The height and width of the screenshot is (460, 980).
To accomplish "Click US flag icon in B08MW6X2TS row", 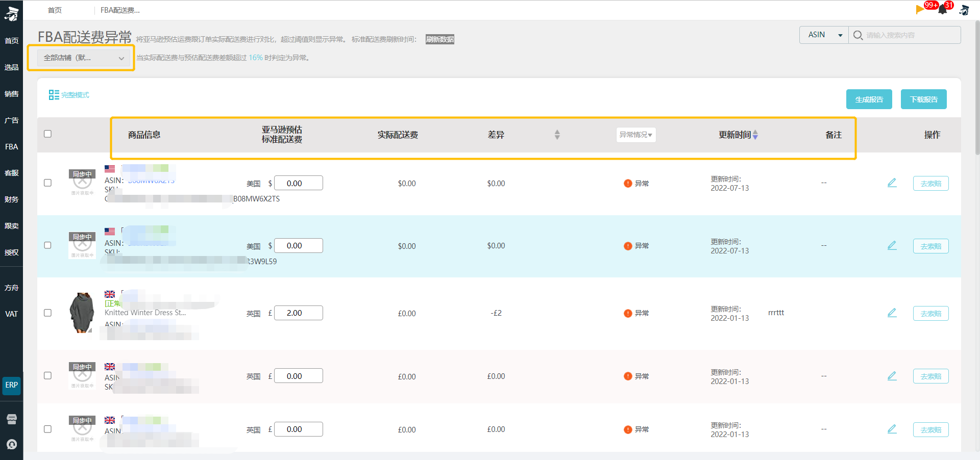I will pos(110,169).
